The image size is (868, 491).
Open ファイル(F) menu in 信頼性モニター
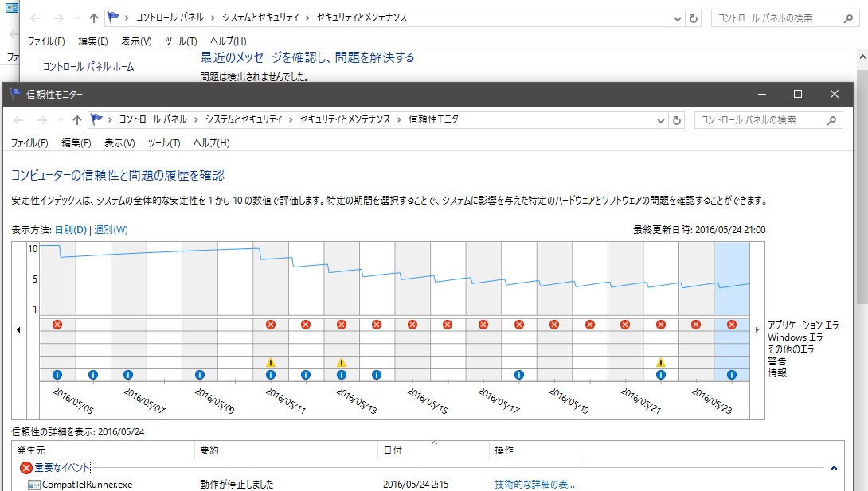coord(29,142)
